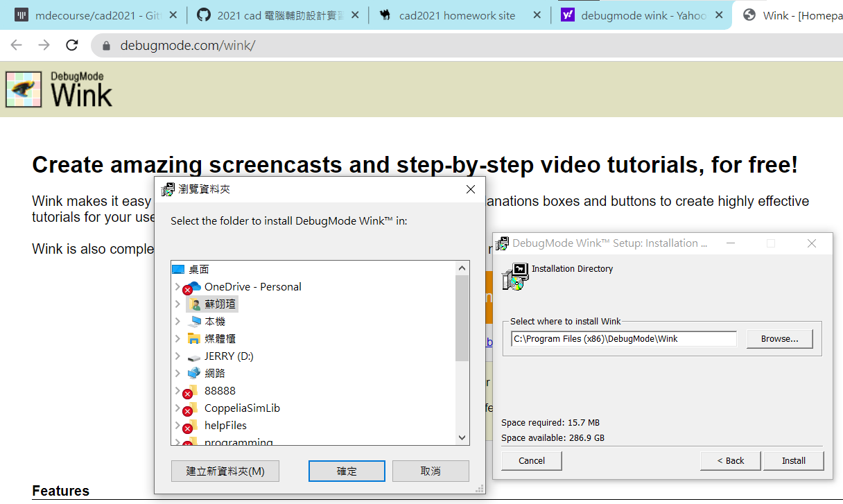Select the CoppeliaSimLib folder label
This screenshot has height=504, width=843.
click(243, 408)
